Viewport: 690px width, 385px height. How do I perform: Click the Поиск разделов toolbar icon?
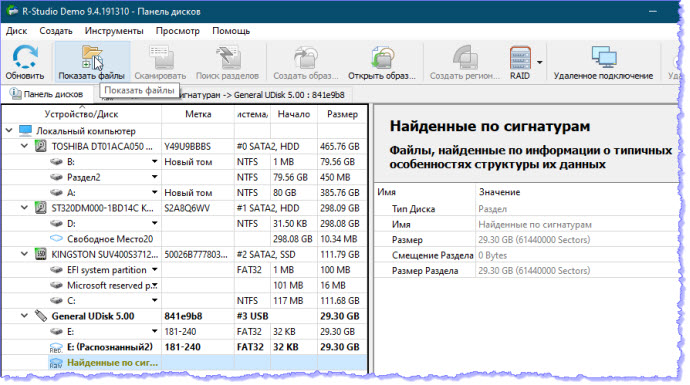point(228,57)
